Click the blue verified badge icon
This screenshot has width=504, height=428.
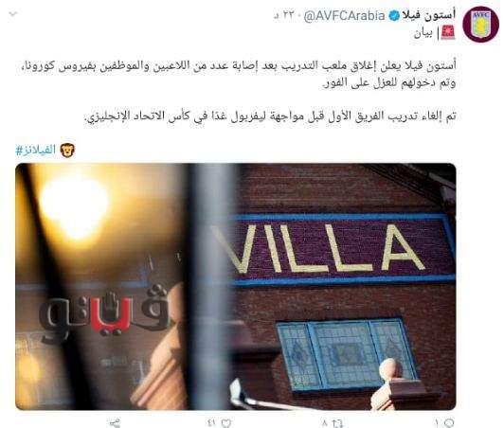[x=393, y=15]
